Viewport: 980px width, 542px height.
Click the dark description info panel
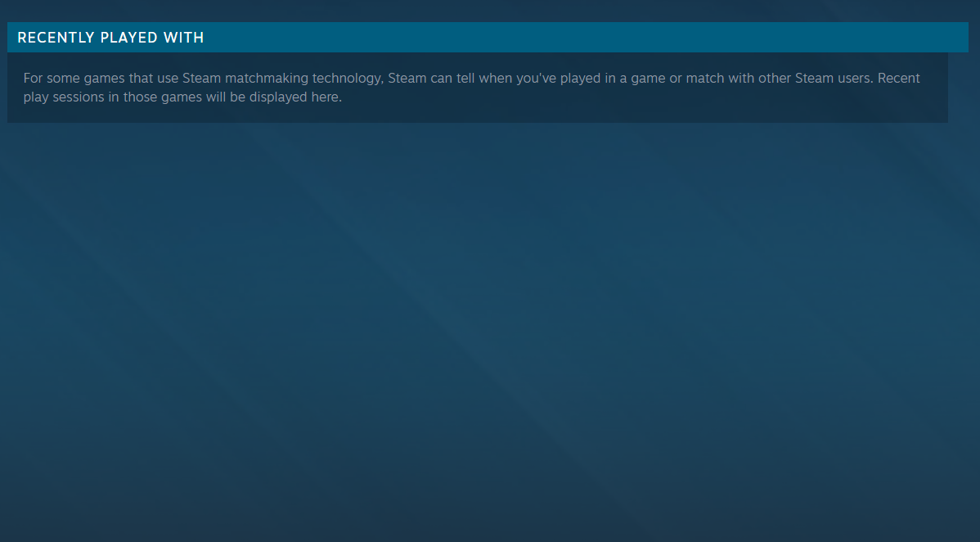478,88
